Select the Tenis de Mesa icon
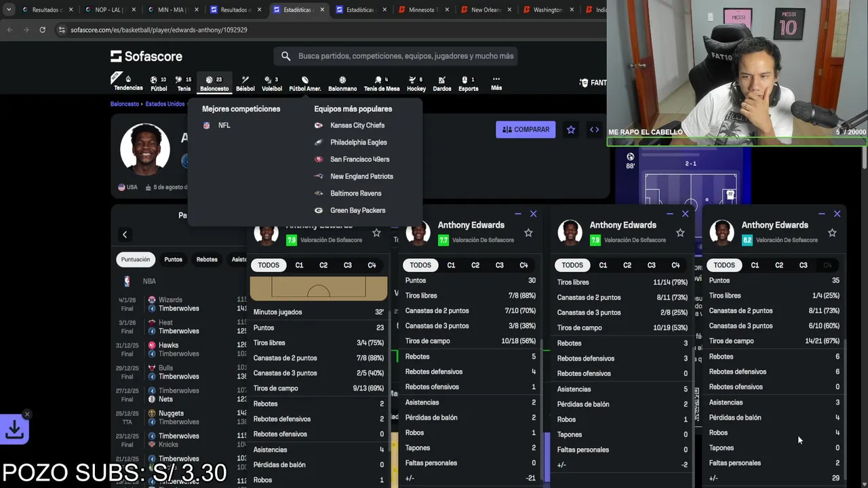This screenshot has width=868, height=488. point(382,83)
